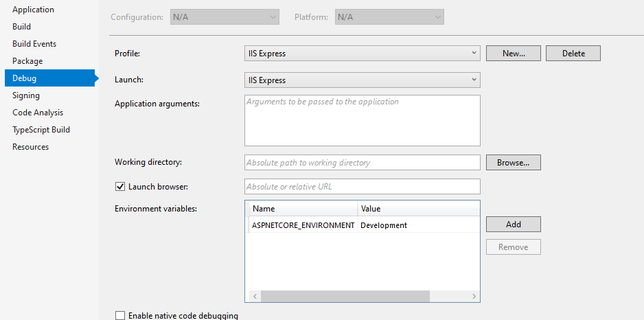Select the Resources tab
The width and height of the screenshot is (644, 320).
pyautogui.click(x=30, y=147)
